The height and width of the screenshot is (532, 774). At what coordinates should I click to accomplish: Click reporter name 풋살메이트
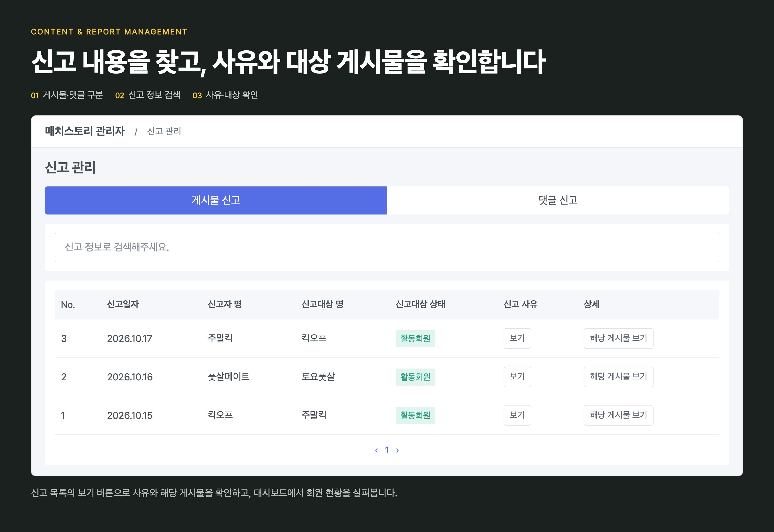[x=229, y=377]
